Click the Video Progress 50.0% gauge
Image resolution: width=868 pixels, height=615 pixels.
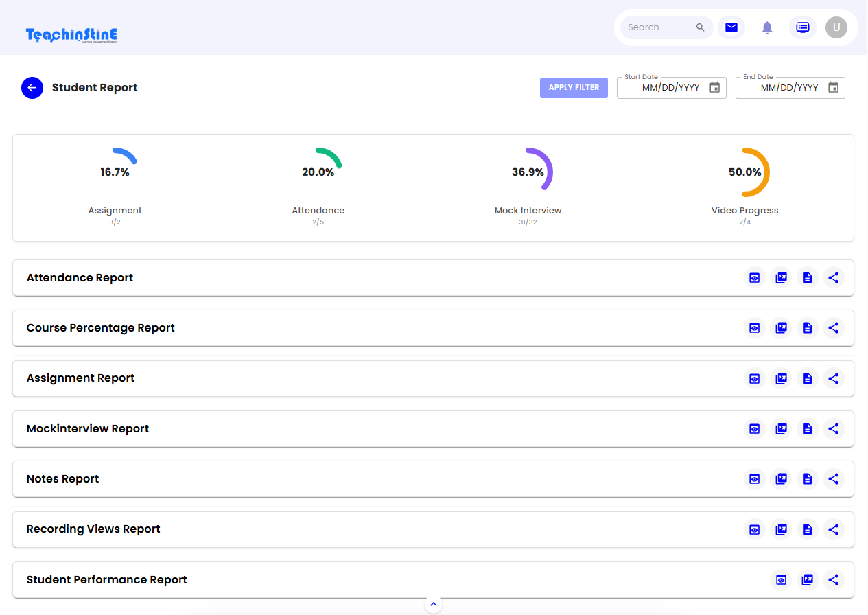click(x=745, y=172)
